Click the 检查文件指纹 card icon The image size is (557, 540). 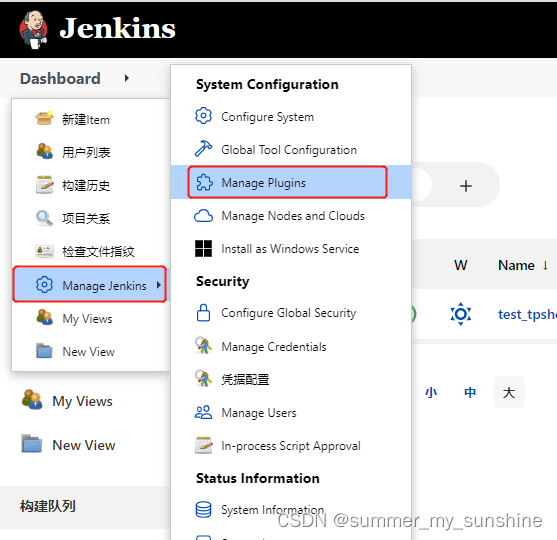tap(44, 251)
